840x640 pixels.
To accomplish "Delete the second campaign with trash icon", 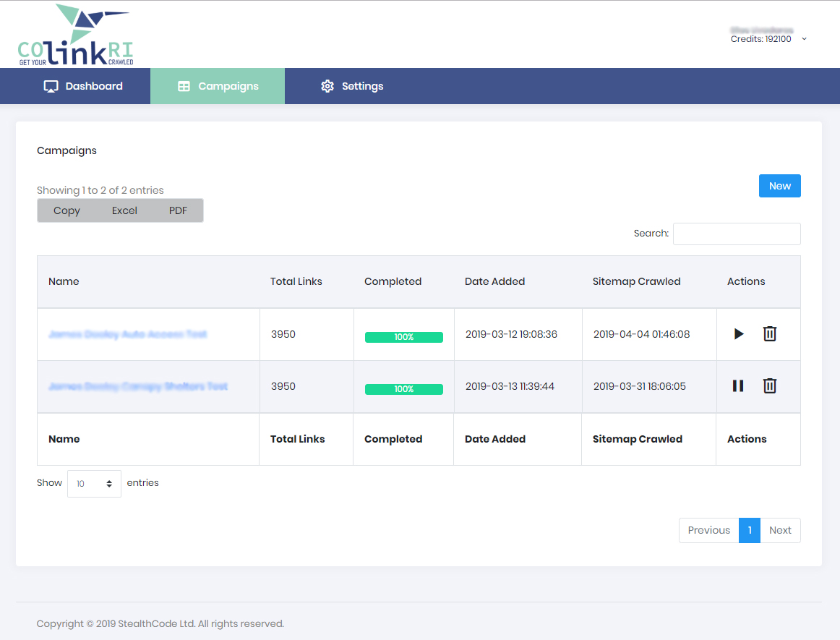I will click(x=770, y=386).
